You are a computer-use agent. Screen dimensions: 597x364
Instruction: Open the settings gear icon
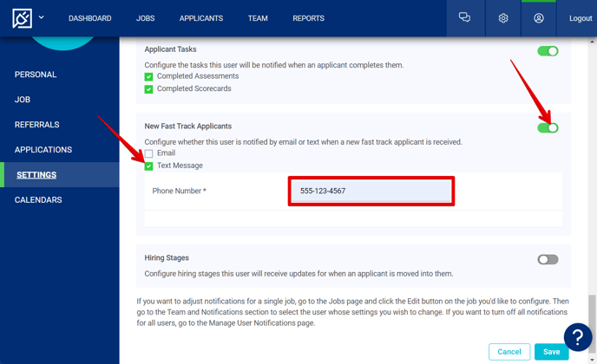(x=503, y=18)
